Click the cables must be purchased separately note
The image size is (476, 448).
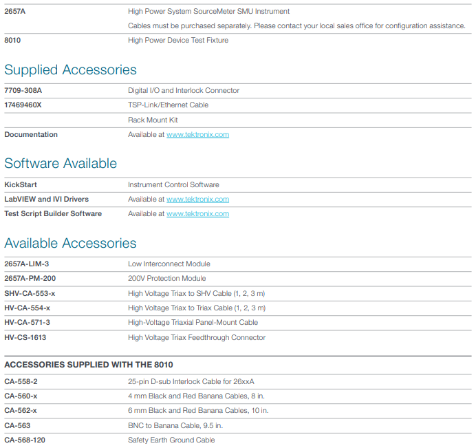point(296,26)
